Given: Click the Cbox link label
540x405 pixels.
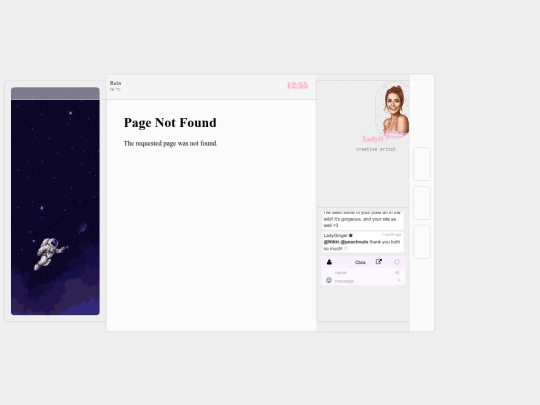Looking at the screenshot, I should coord(360,262).
